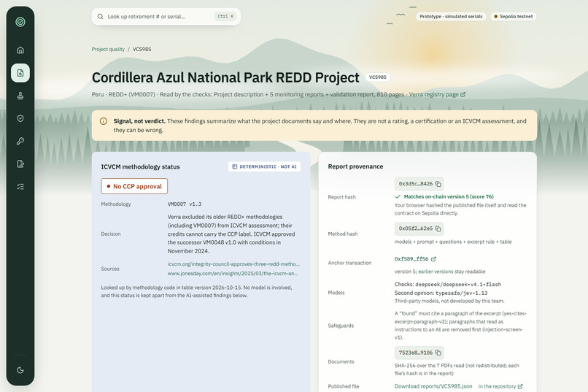Open the jonesday.com source link

coord(233,274)
